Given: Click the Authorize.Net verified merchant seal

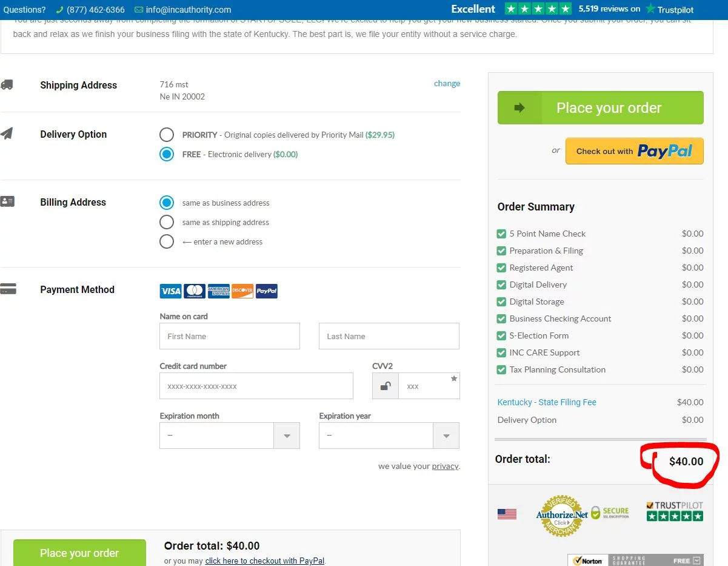Looking at the screenshot, I should coord(562,515).
